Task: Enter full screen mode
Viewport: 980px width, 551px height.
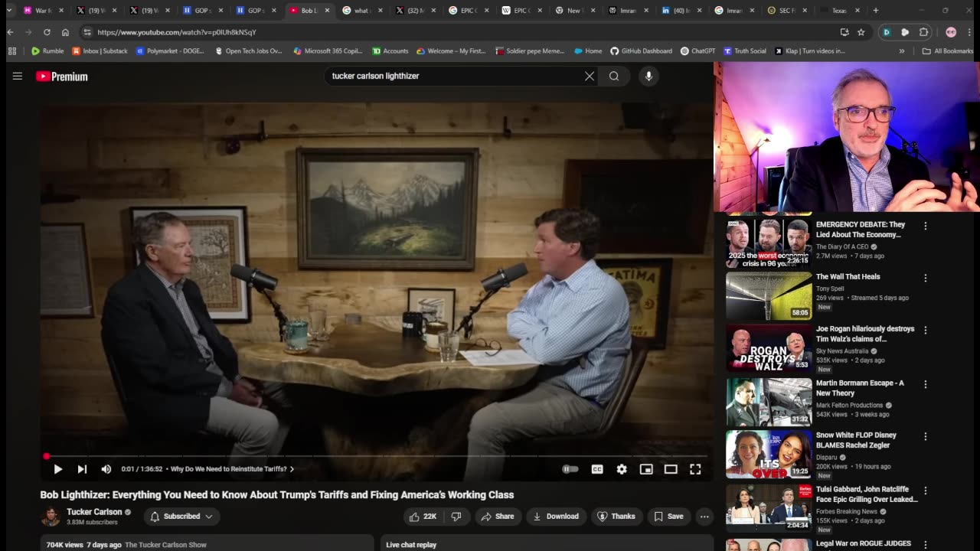Action: [x=695, y=469]
